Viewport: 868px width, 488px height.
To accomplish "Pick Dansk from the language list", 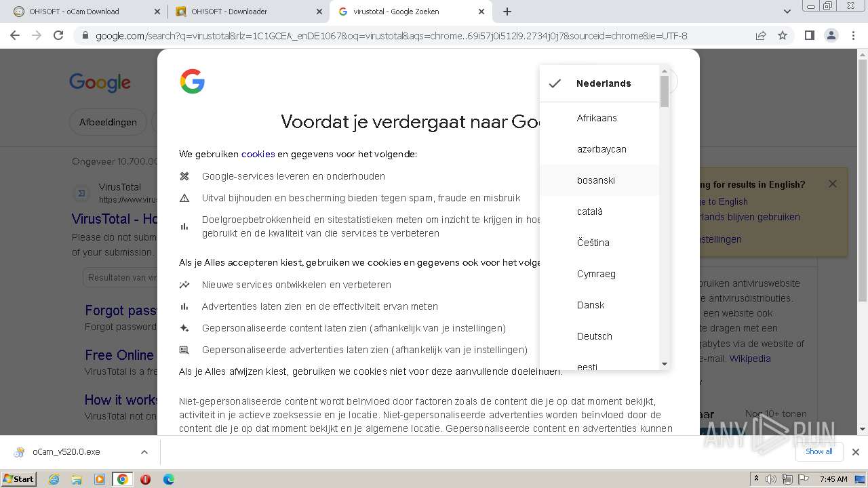I will (599, 305).
